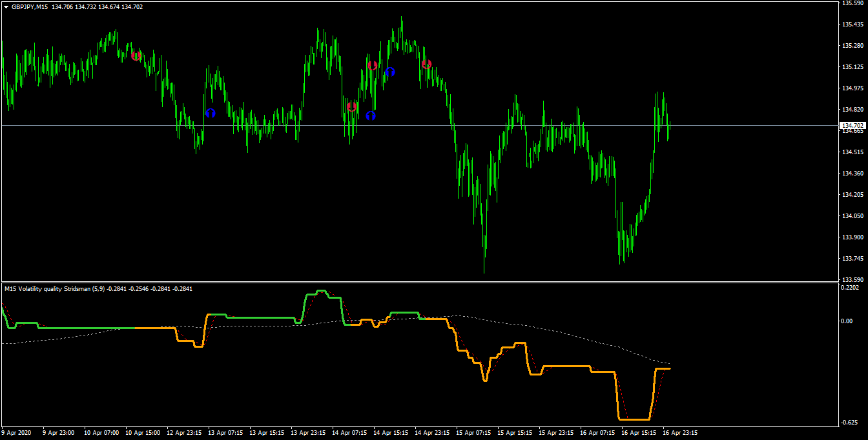This screenshot has width=868, height=440.
Task: Open the GBPJPY,M15 chart dropdown triangle
Action: click(6, 7)
